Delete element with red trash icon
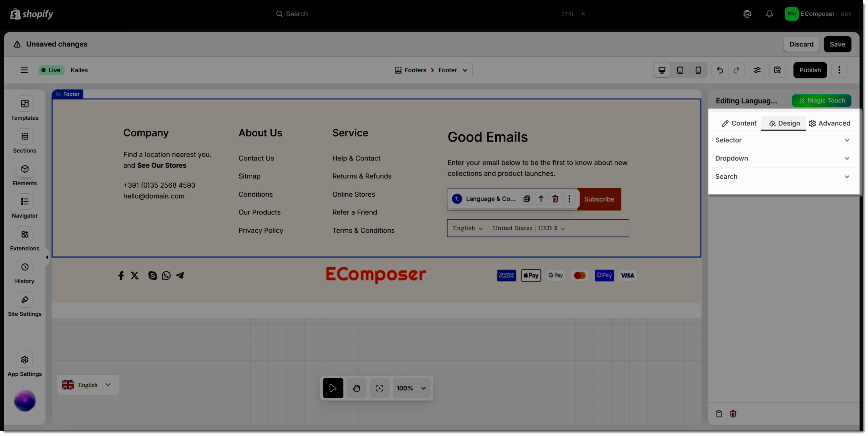 point(555,199)
